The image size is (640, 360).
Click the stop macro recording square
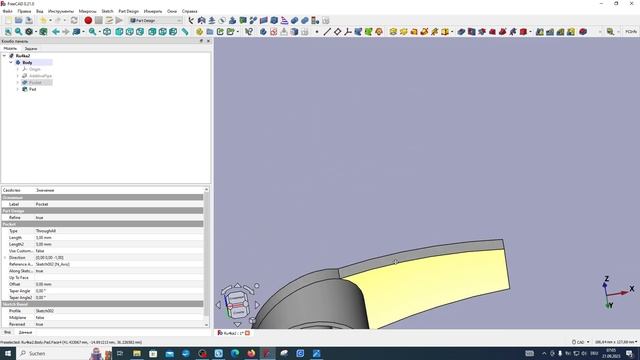pos(99,20)
